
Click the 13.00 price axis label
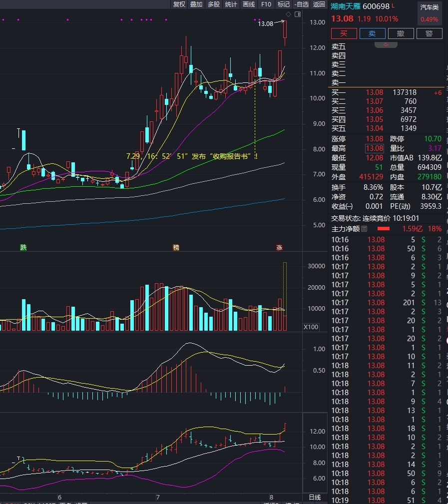(317, 22)
